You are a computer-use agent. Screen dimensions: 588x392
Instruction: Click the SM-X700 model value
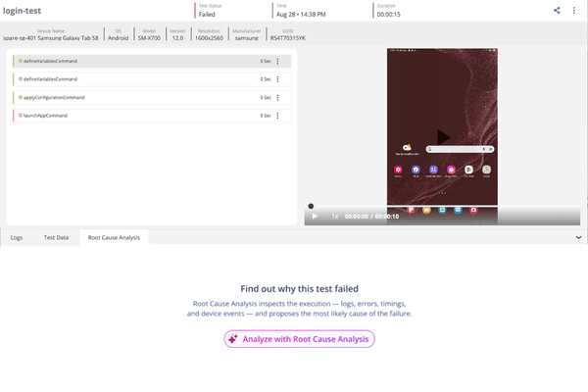pos(149,38)
